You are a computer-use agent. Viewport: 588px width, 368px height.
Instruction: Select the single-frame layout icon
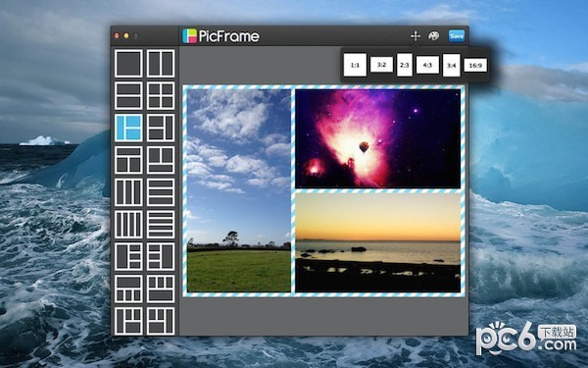point(128,64)
